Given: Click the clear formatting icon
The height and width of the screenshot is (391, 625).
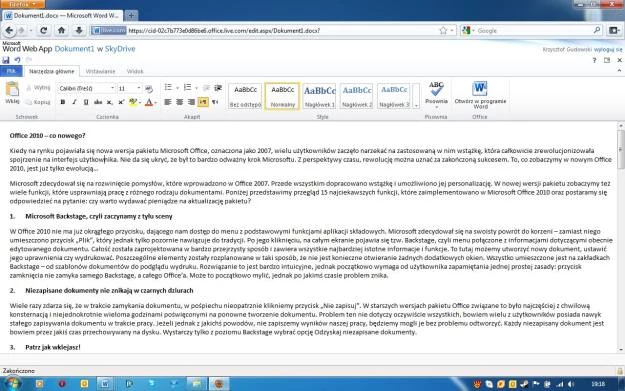Looking at the screenshot, I should [149, 88].
